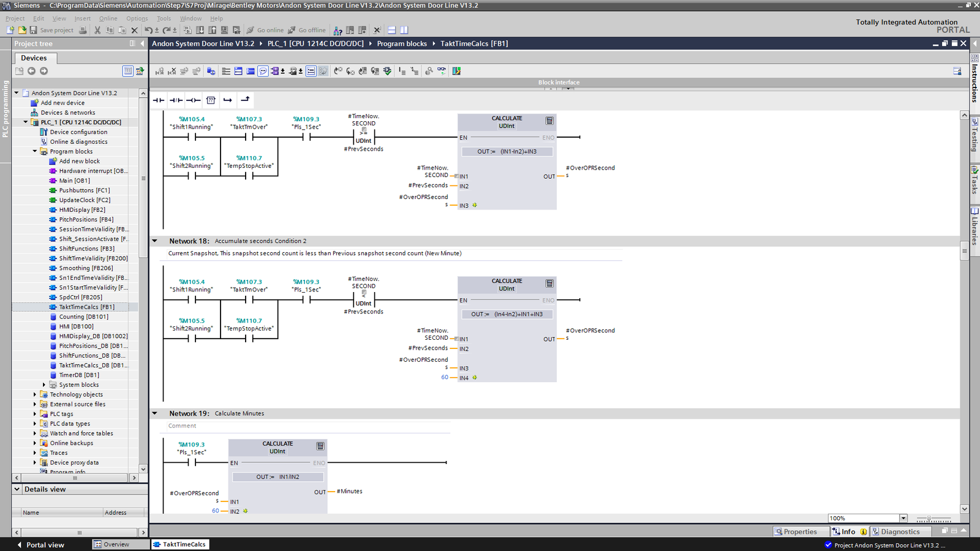Open the zoom level 100% dropdown
This screenshot has width=980, height=551.
click(x=903, y=518)
